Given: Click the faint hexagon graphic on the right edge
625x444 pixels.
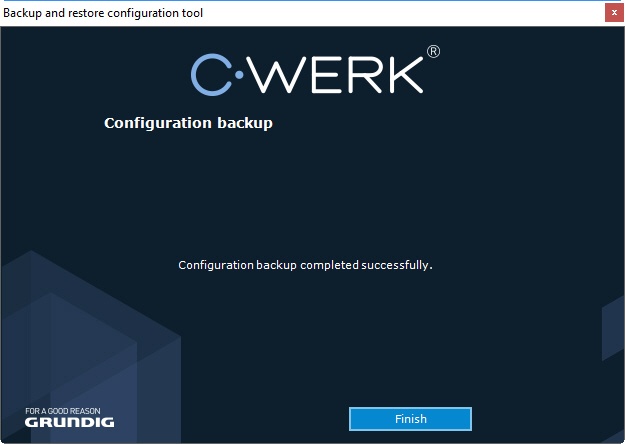Looking at the screenshot, I should pos(612,330).
